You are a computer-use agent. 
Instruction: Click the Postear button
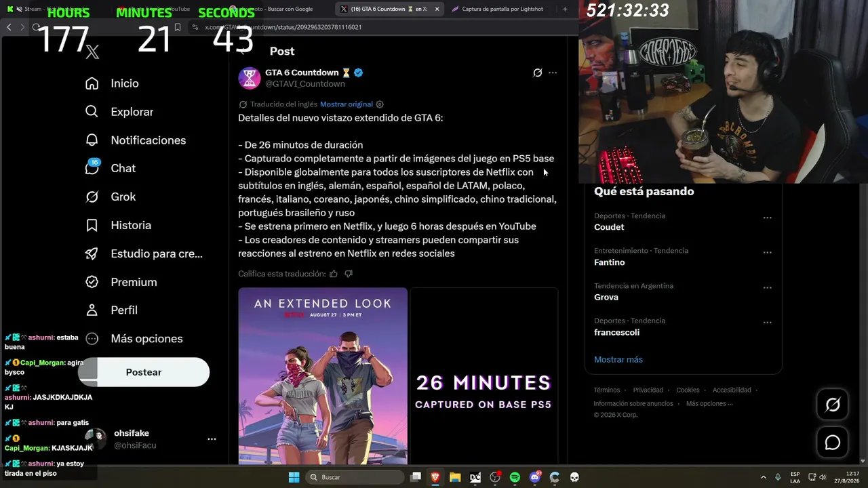click(x=144, y=372)
